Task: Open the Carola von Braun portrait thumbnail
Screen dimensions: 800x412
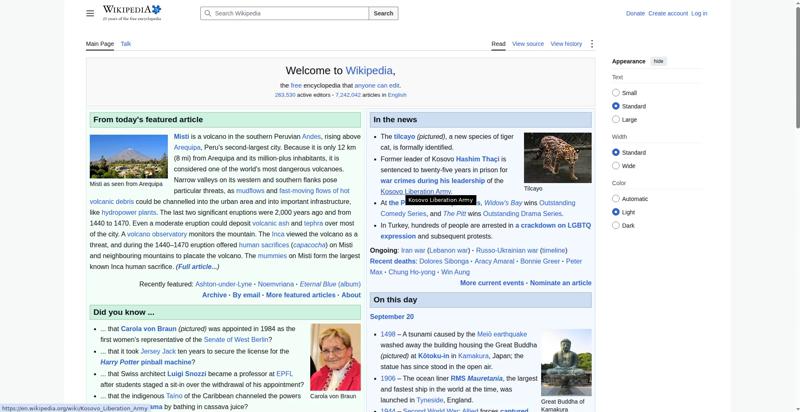Action: click(335, 357)
